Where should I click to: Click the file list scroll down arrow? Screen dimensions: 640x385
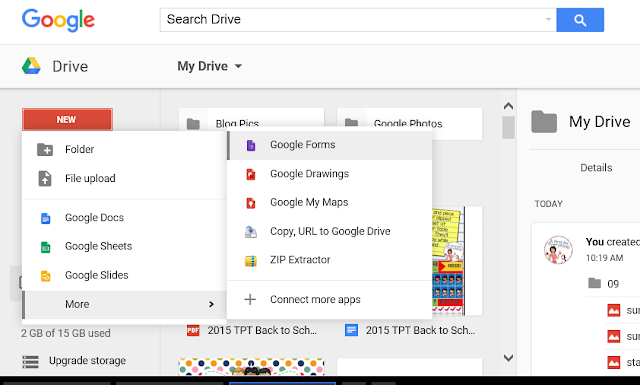(x=508, y=358)
